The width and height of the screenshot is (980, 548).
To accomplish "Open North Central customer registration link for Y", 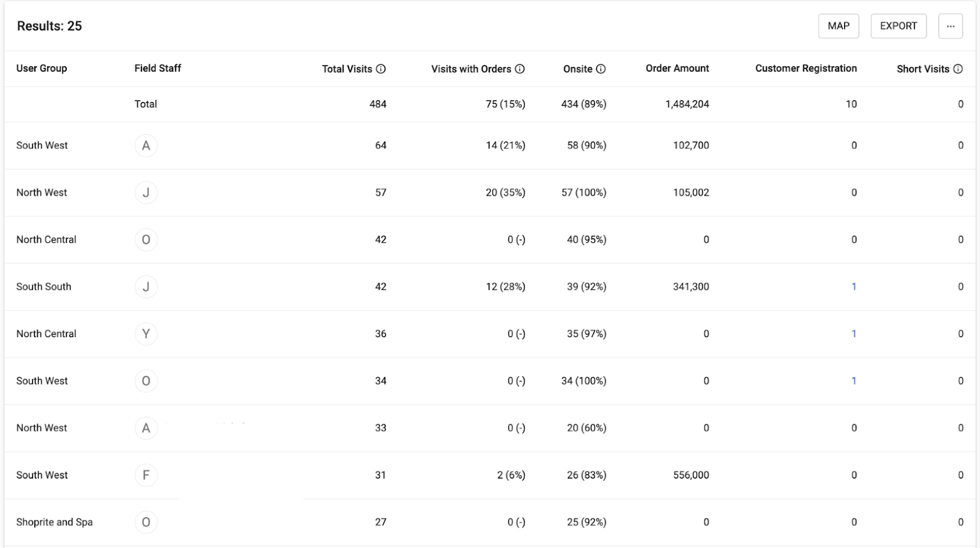I will pyautogui.click(x=854, y=334).
